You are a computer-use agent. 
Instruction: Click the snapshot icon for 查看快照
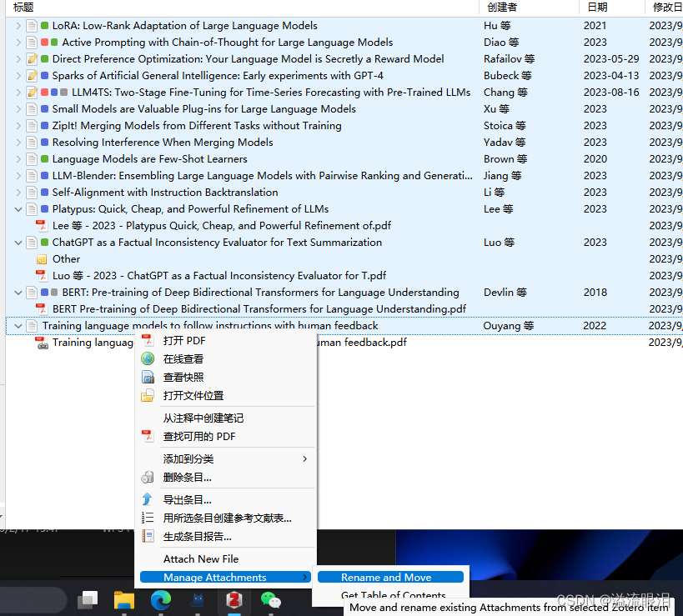pyautogui.click(x=148, y=377)
